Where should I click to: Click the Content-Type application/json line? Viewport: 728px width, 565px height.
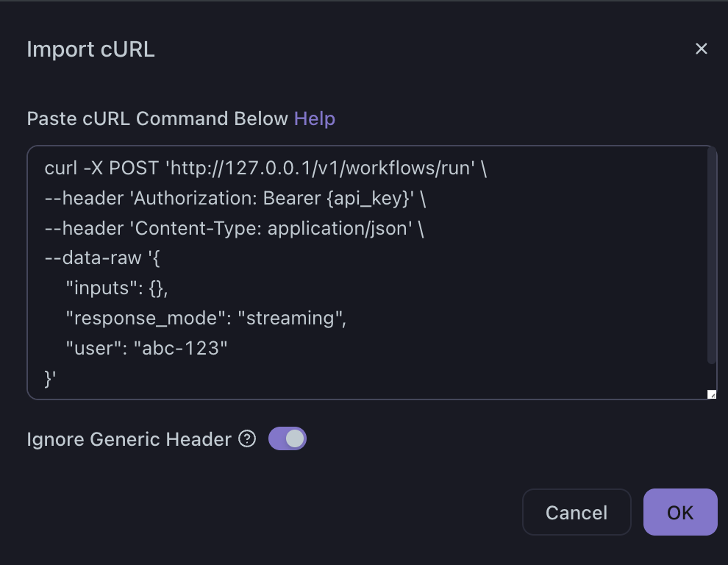(x=235, y=229)
